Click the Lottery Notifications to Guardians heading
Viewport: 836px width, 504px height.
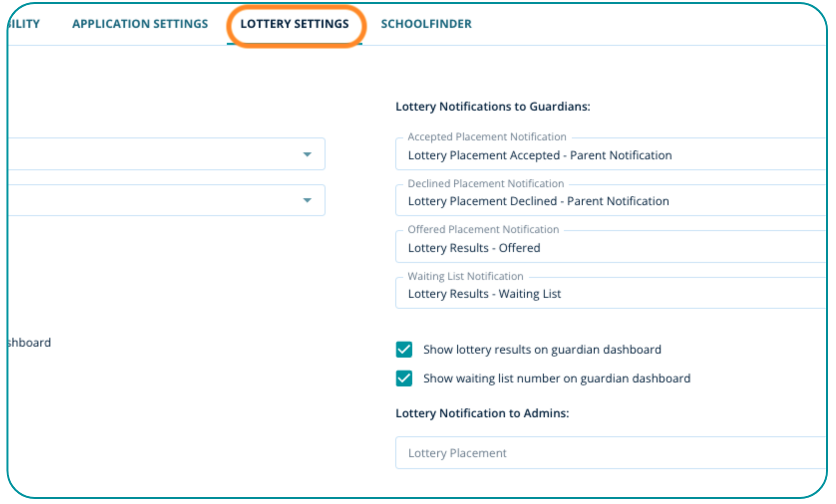pos(493,107)
